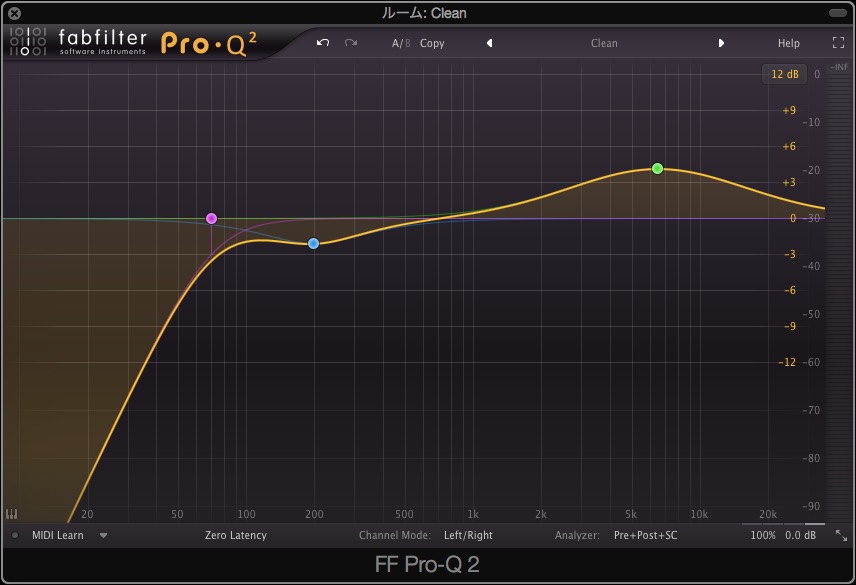This screenshot has height=585, width=856.
Task: Close the plugin window with X button
Action: point(15,13)
